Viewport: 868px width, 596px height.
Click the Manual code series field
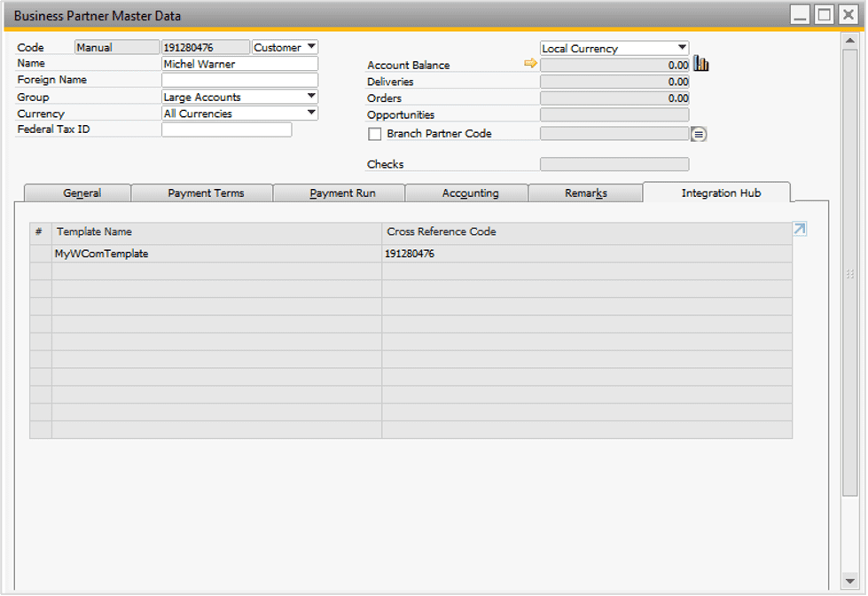click(x=117, y=47)
